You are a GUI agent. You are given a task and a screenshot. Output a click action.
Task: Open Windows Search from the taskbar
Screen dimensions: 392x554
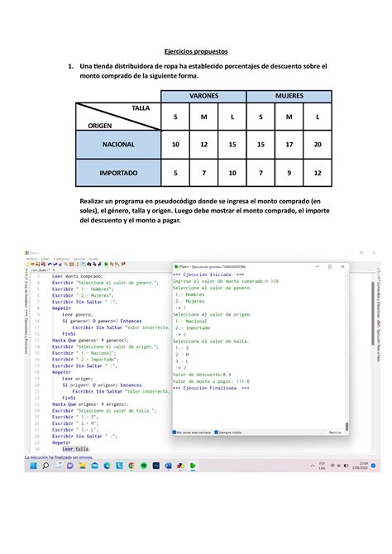pyautogui.click(x=45, y=466)
